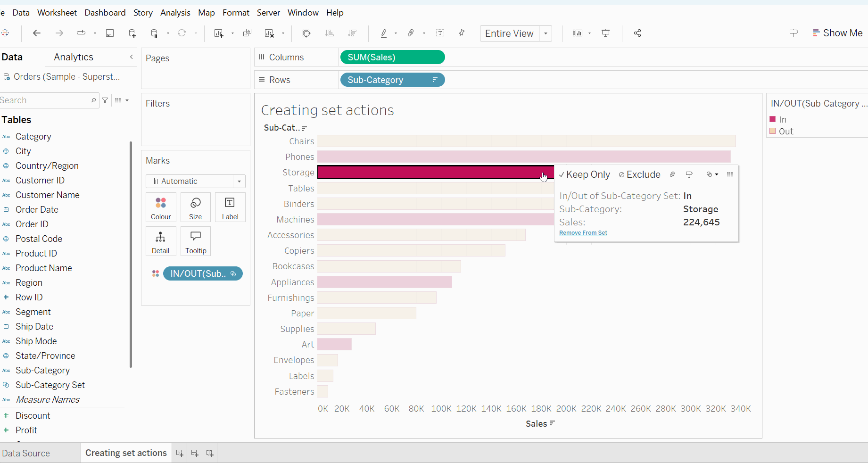This screenshot has width=868, height=463.
Task: Open the Colour card in Marks
Action: tap(161, 207)
